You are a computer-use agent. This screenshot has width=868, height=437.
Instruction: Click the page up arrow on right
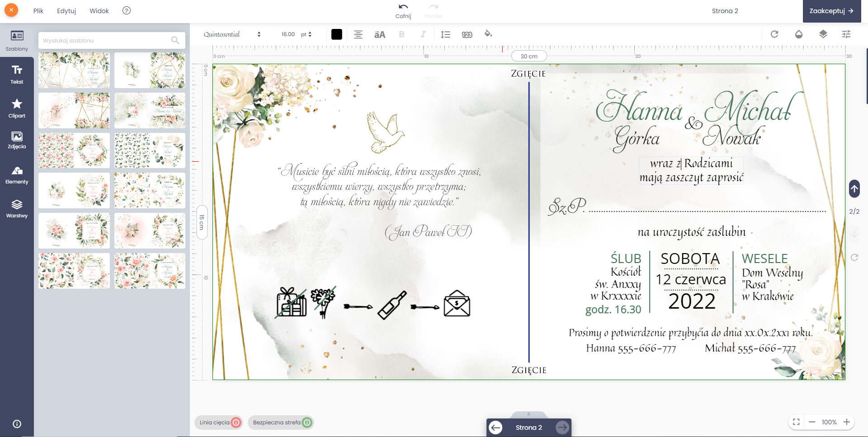pyautogui.click(x=854, y=189)
